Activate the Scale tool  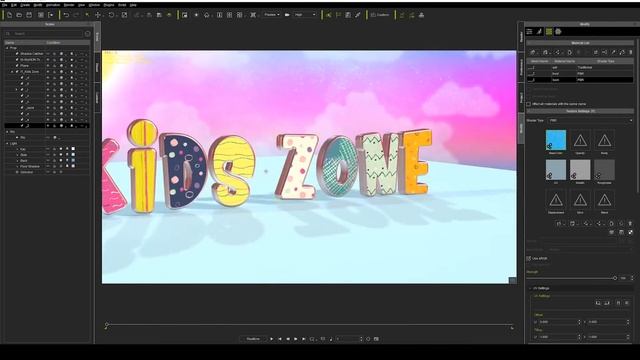point(124,15)
